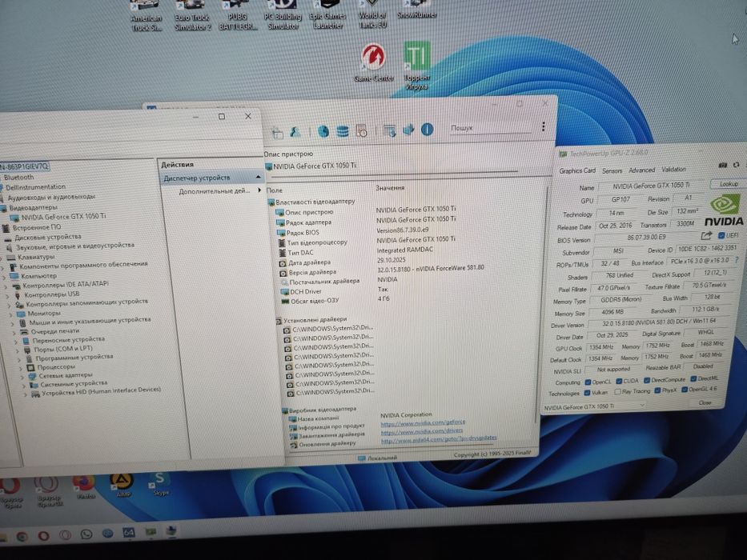Toggle the DirectCompute checkbox in GPU-Z
The height and width of the screenshot is (560, 747).
pos(646,380)
